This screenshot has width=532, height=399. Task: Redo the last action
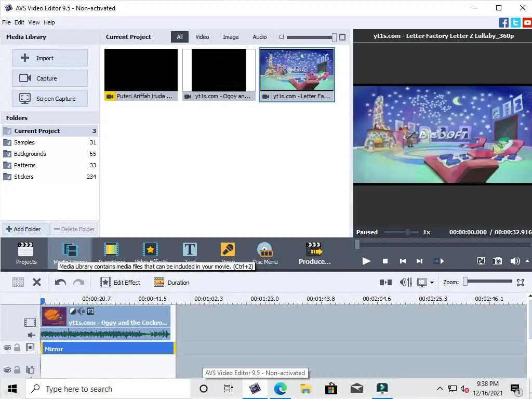79,282
